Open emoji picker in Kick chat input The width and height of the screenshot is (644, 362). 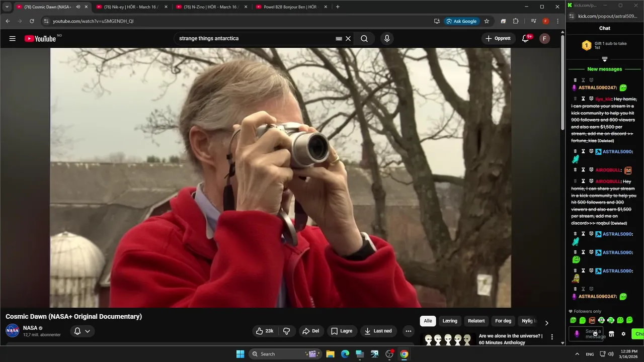point(595,334)
